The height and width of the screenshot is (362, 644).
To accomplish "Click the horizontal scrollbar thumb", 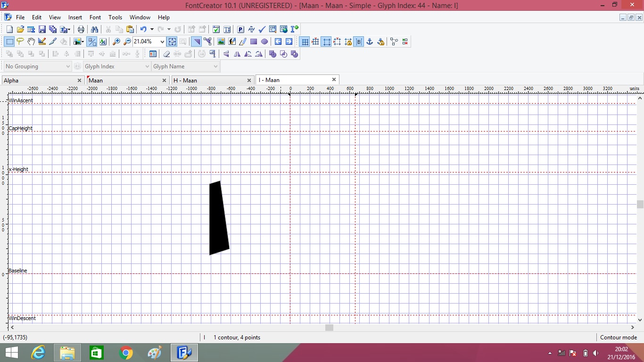I will [329, 327].
